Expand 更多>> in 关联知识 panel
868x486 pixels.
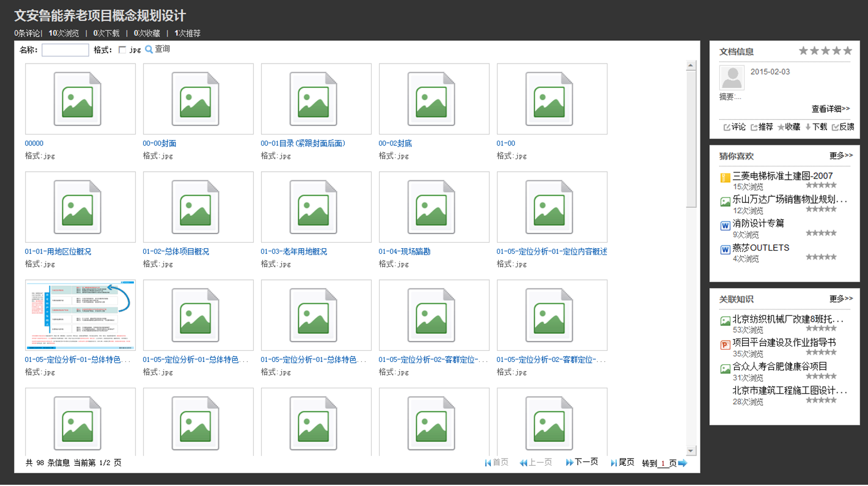841,299
